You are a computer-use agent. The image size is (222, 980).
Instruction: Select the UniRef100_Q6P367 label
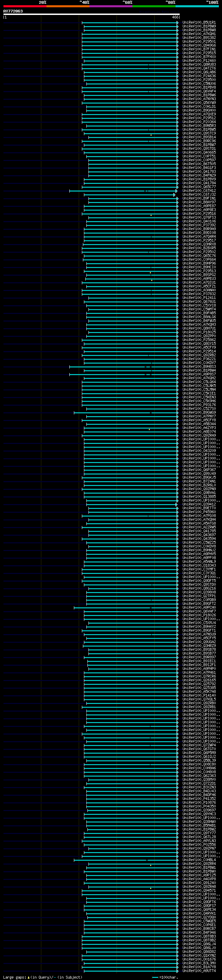(x=199, y=470)
